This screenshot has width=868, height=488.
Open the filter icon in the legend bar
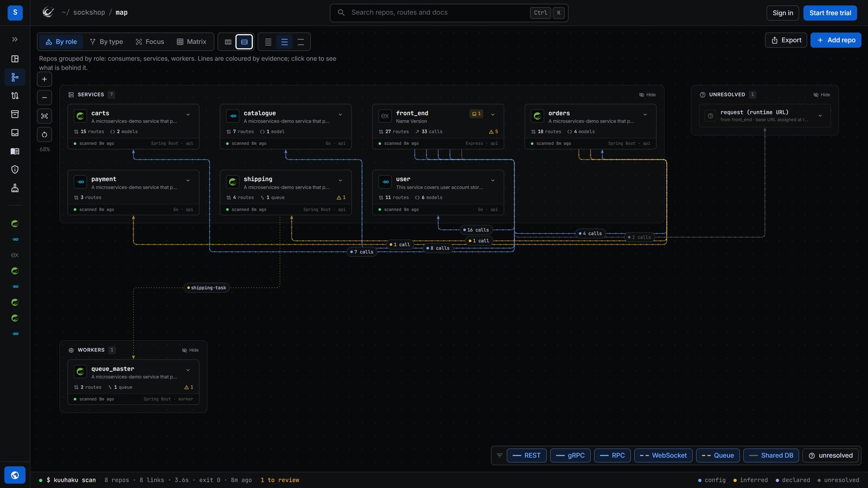point(500,455)
